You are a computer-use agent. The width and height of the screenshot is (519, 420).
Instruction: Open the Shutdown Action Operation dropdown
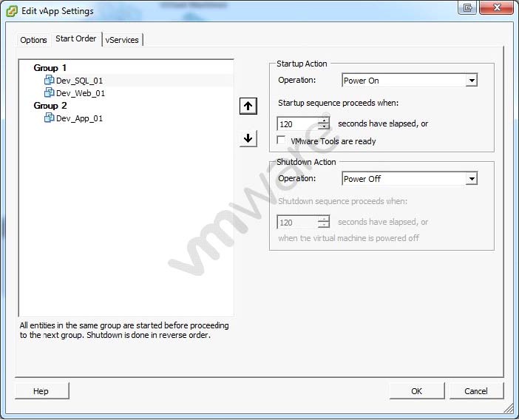coord(472,179)
